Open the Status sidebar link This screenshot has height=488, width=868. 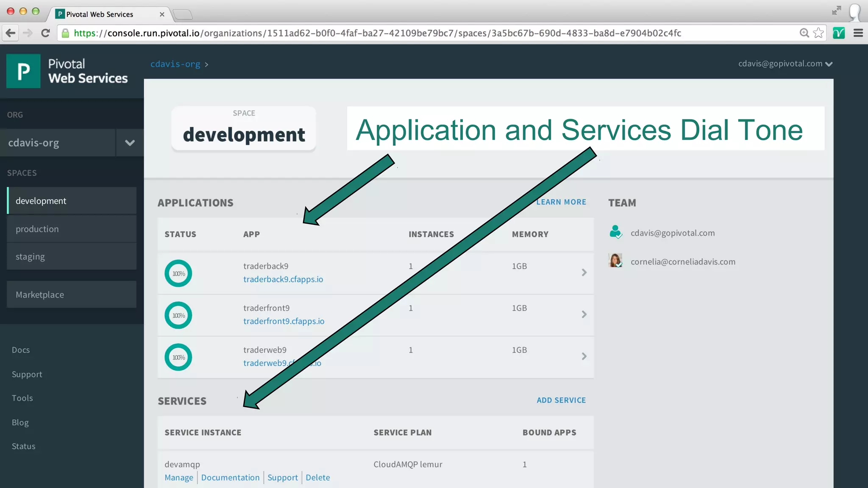click(x=24, y=446)
